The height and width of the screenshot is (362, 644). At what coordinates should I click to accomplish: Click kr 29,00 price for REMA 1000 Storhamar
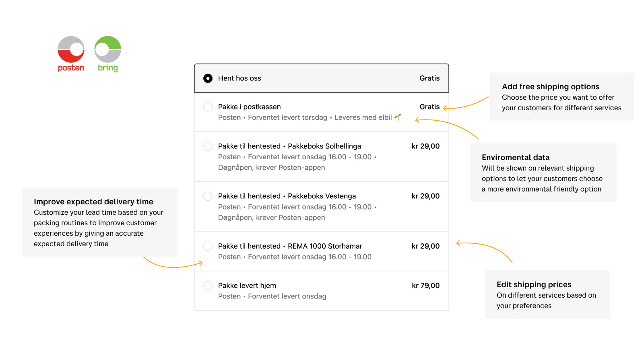425,246
